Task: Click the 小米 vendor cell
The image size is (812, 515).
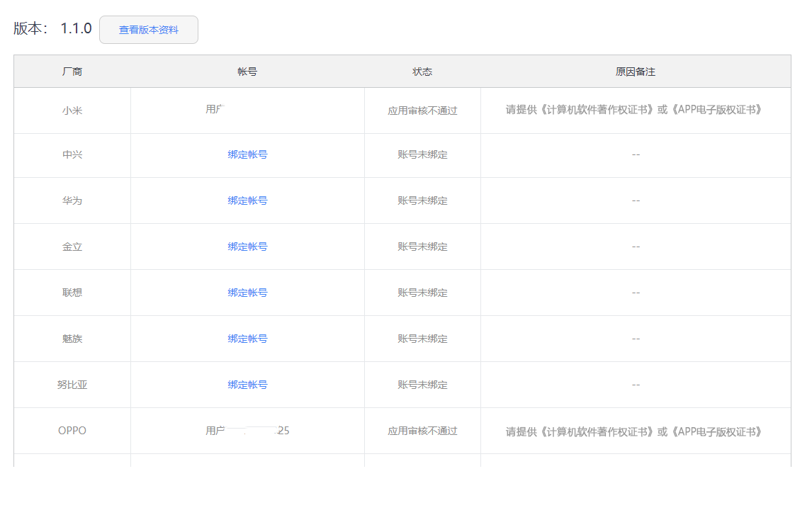Action: tap(72, 111)
